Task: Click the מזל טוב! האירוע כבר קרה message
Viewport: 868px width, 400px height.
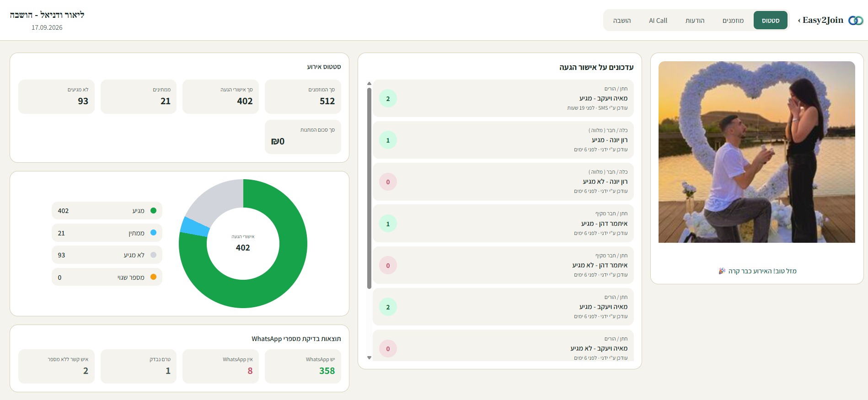Action: pyautogui.click(x=762, y=271)
